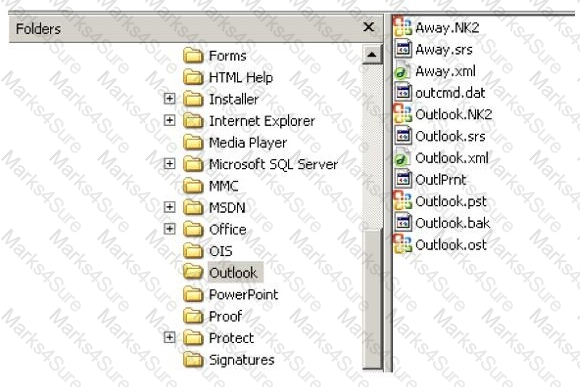Screen dimensions: 580x387
Task: Select the OutlPrnt file icon
Action: coord(402,179)
